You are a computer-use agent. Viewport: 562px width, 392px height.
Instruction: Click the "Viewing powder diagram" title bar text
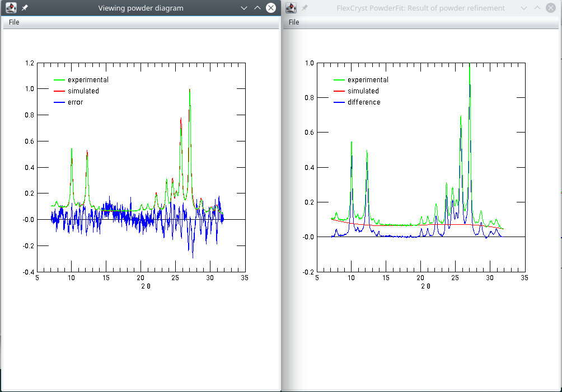[140, 8]
